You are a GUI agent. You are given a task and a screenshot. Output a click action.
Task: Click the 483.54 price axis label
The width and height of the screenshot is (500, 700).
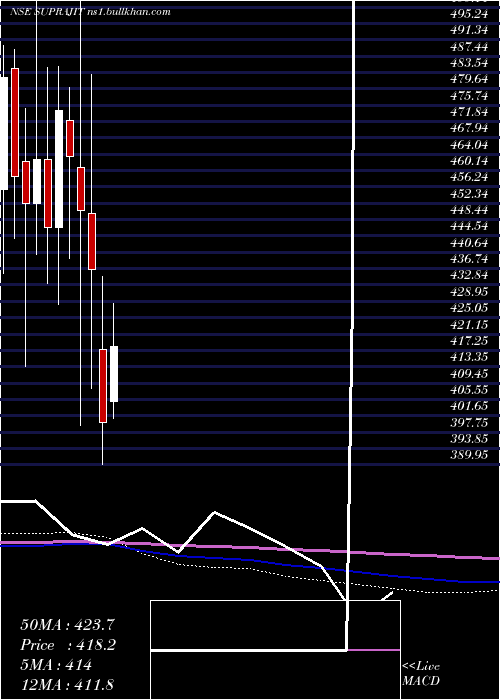pyautogui.click(x=469, y=62)
